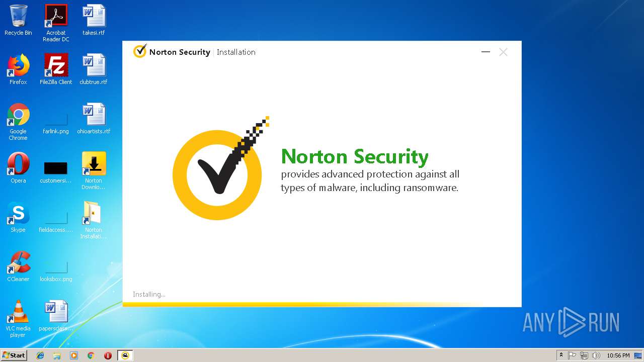Launch CCleaner desktop shortcut
Screen dimensions: 644x362
tap(18, 266)
